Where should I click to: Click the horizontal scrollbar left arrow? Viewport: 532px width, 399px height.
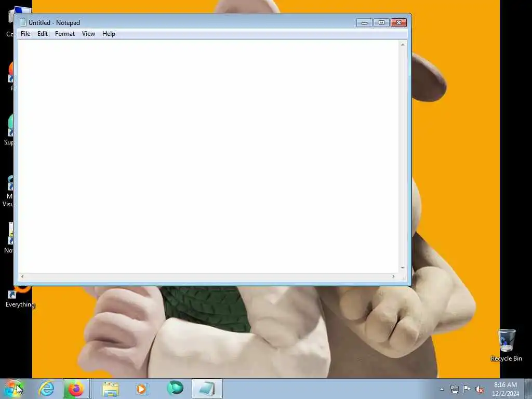(x=22, y=276)
